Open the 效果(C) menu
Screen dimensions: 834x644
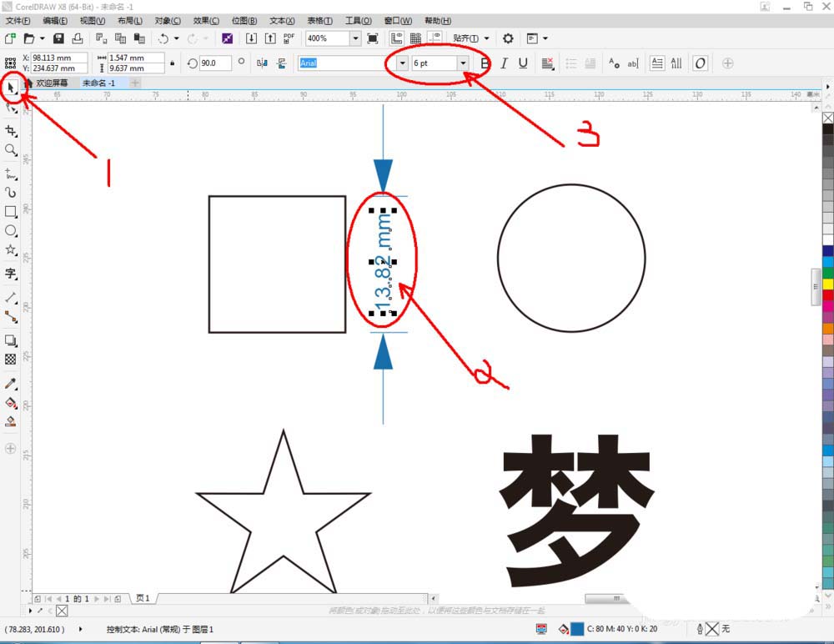206,21
